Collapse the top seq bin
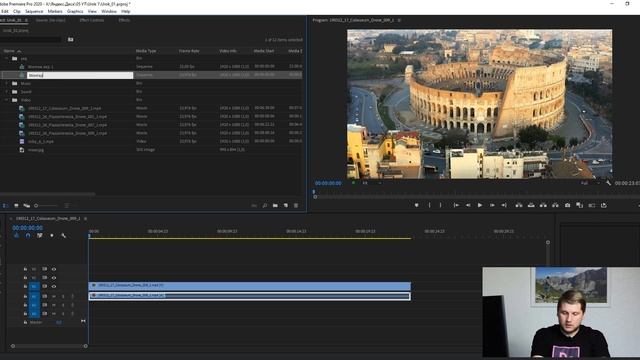Viewport: 640px width, 360px height. point(6,58)
